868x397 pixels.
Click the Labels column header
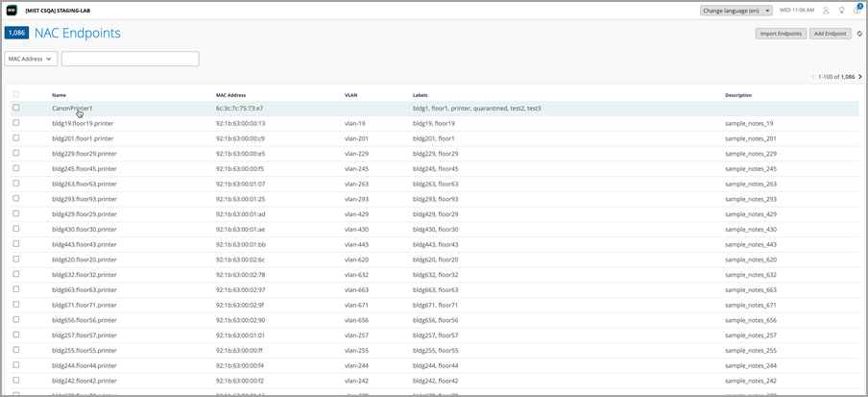420,95
